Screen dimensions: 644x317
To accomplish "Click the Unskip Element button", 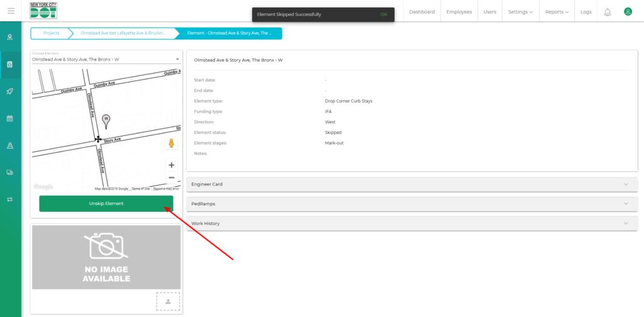I will tap(106, 204).
